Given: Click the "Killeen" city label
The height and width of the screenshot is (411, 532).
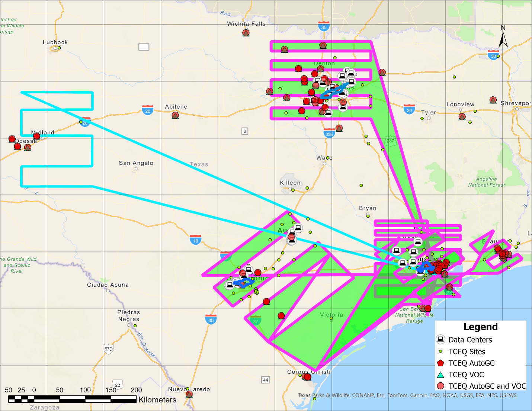Looking at the screenshot, I should (x=290, y=183).
